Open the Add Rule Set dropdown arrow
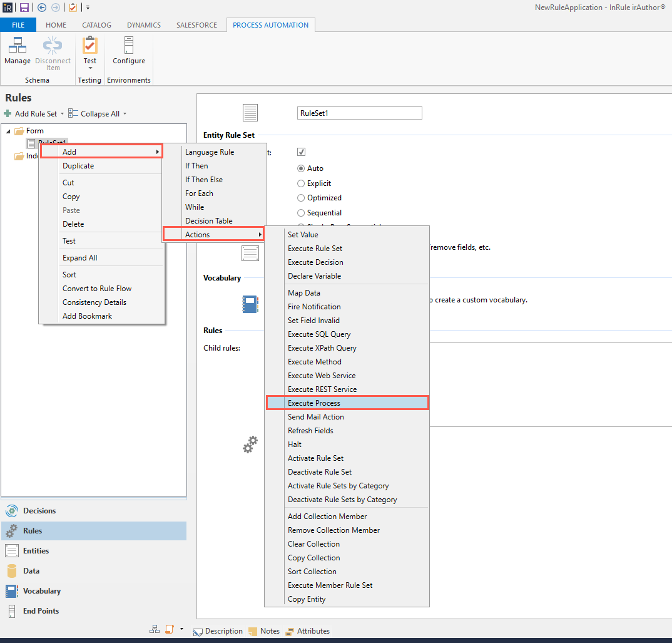The width and height of the screenshot is (672, 643). point(62,114)
